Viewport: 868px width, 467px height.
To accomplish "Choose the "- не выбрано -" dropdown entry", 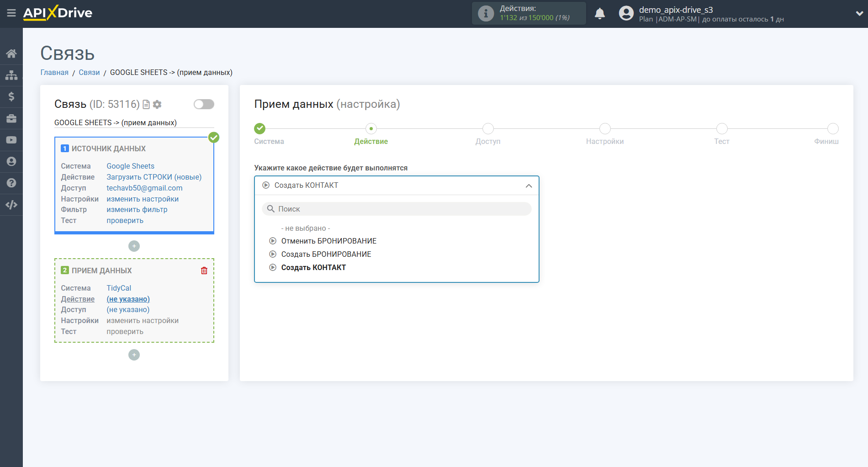I will pyautogui.click(x=305, y=228).
